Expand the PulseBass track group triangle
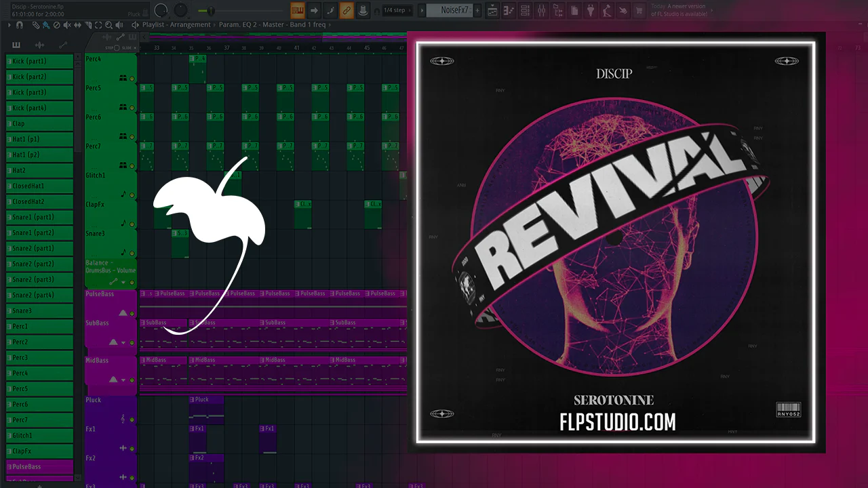Viewport: 868px width, 488px height. [123, 313]
